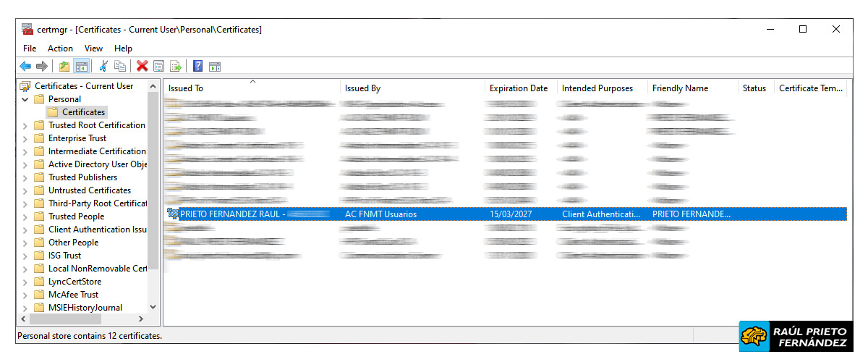Collapse the Personal folder node

point(25,99)
